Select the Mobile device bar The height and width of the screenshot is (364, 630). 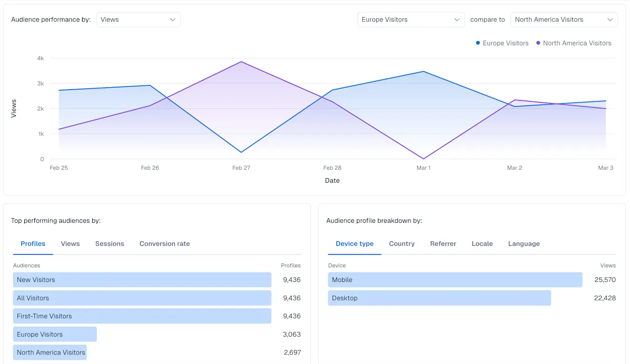click(x=454, y=280)
